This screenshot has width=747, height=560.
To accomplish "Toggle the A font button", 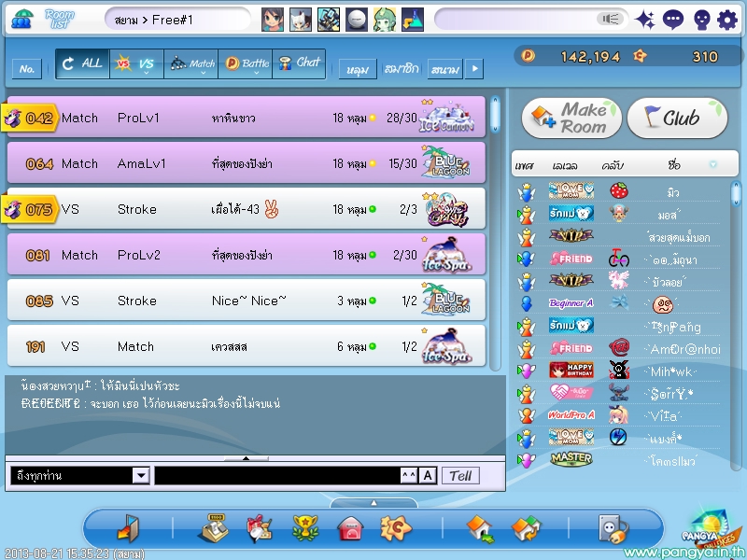I will [x=428, y=475].
